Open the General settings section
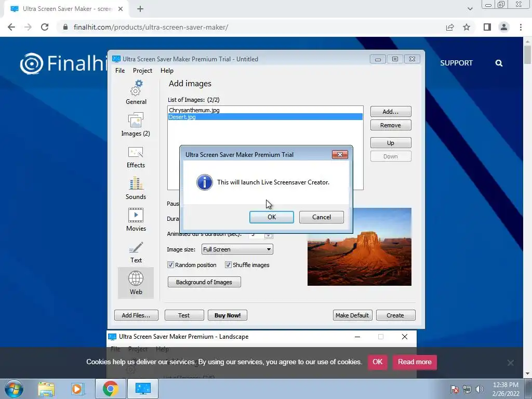The image size is (532, 399). click(x=136, y=92)
